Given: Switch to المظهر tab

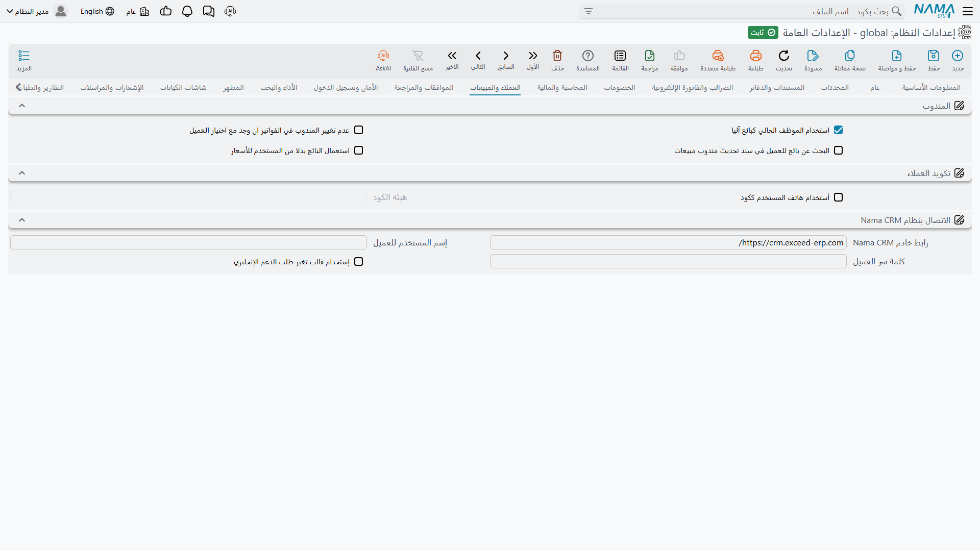Looking at the screenshot, I should click(x=233, y=87).
